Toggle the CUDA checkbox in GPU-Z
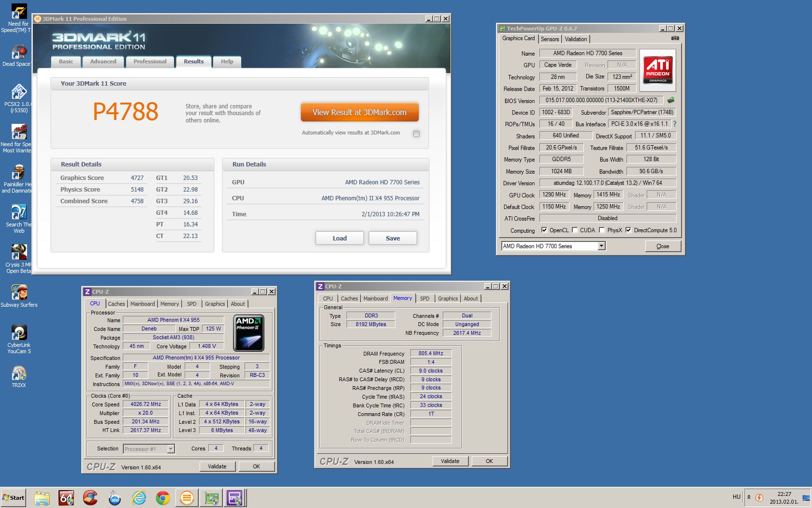The image size is (812, 508). point(575,230)
